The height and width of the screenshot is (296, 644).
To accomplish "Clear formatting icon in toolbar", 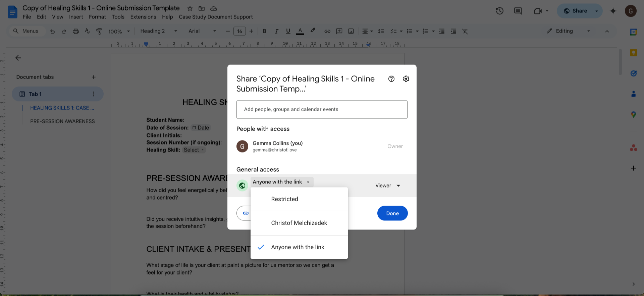I will pos(465,31).
